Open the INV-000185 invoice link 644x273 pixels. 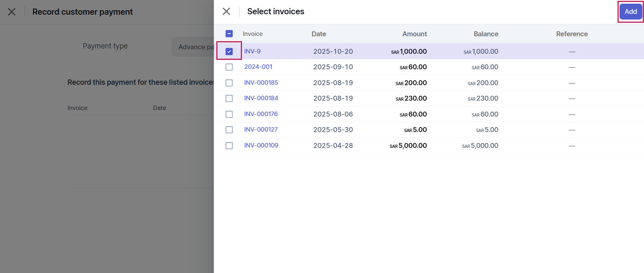(261, 83)
